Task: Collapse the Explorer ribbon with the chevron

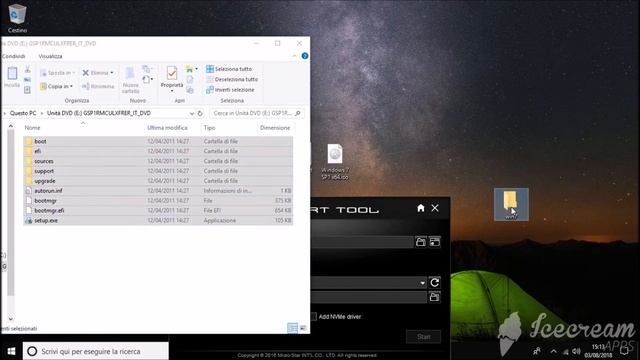Action: point(294,56)
